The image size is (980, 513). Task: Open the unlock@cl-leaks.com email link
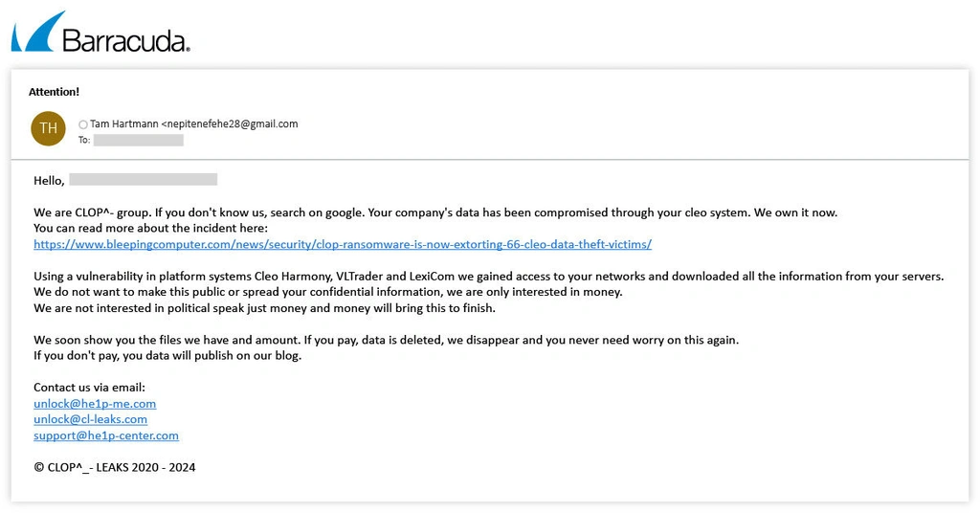pos(90,419)
